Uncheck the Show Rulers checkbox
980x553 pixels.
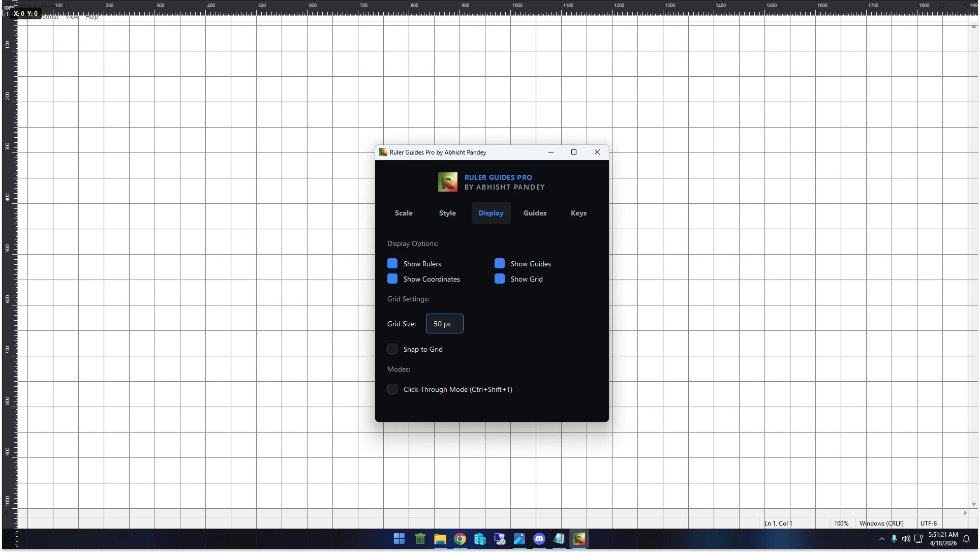point(392,263)
